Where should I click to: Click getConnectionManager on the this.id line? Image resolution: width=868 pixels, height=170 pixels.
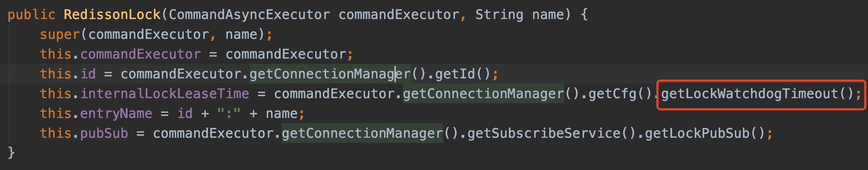330,74
